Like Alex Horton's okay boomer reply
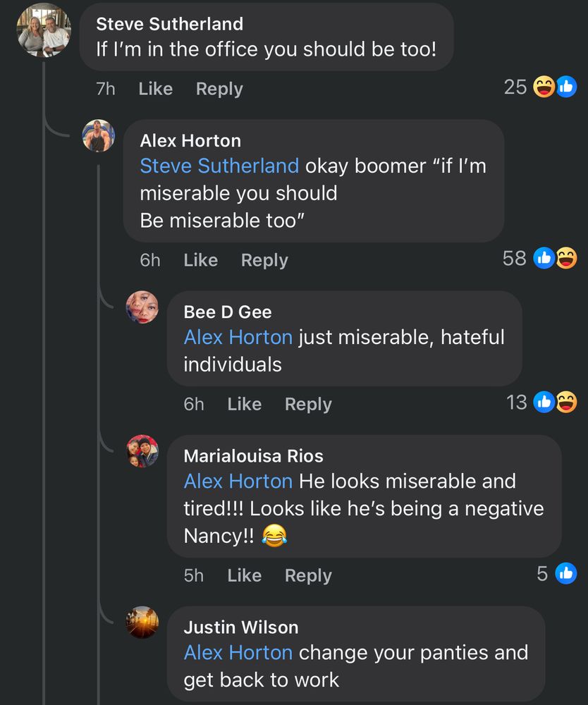This screenshot has height=705, width=588. [200, 260]
